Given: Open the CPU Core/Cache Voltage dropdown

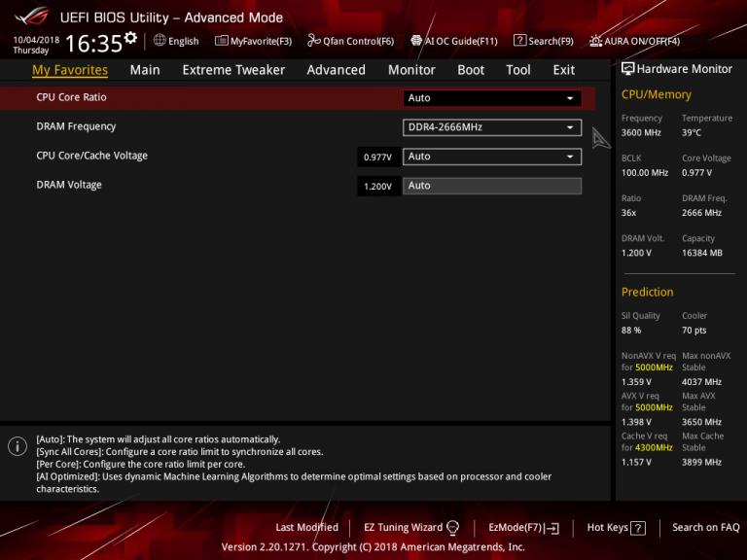Looking at the screenshot, I should pyautogui.click(x=492, y=157).
